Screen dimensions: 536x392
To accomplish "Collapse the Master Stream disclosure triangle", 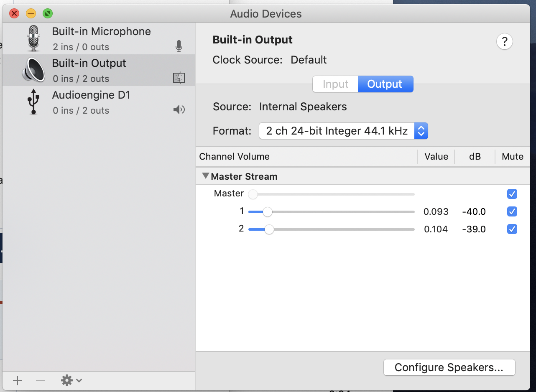I will click(205, 176).
